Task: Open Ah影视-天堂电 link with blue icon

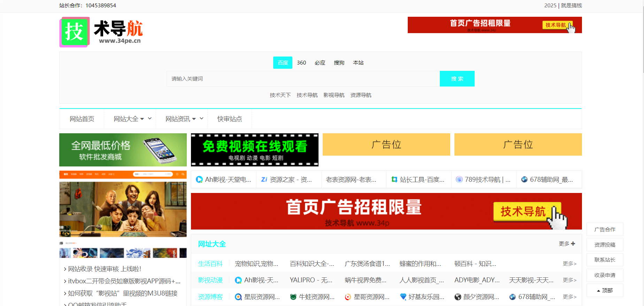Action: click(223, 180)
